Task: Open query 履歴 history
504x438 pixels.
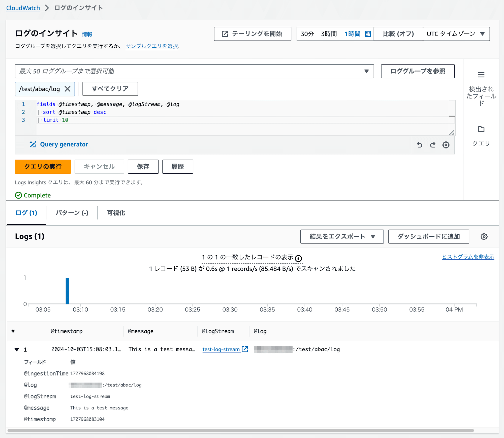Action: (x=178, y=167)
